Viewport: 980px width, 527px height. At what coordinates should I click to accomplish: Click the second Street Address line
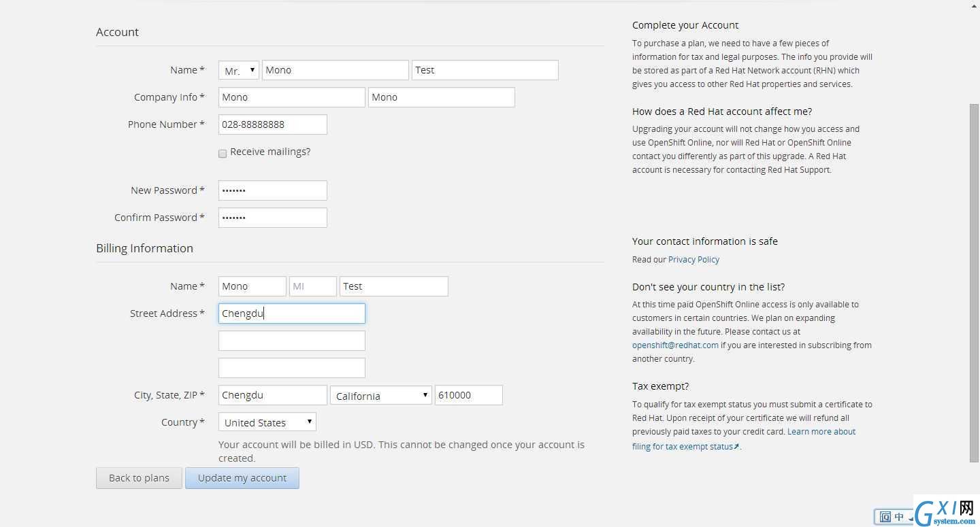click(x=292, y=341)
